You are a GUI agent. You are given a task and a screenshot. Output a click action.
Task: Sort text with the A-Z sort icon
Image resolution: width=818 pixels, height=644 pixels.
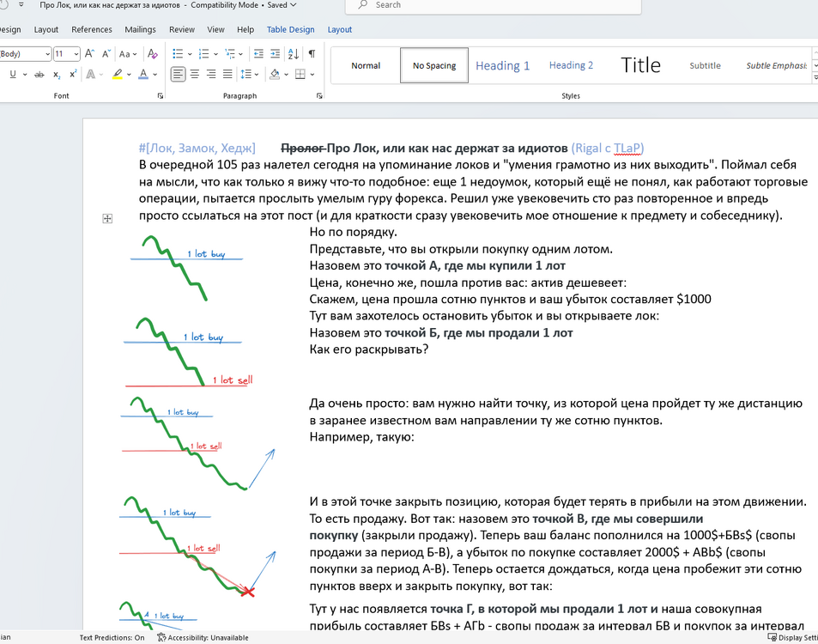pos(294,54)
